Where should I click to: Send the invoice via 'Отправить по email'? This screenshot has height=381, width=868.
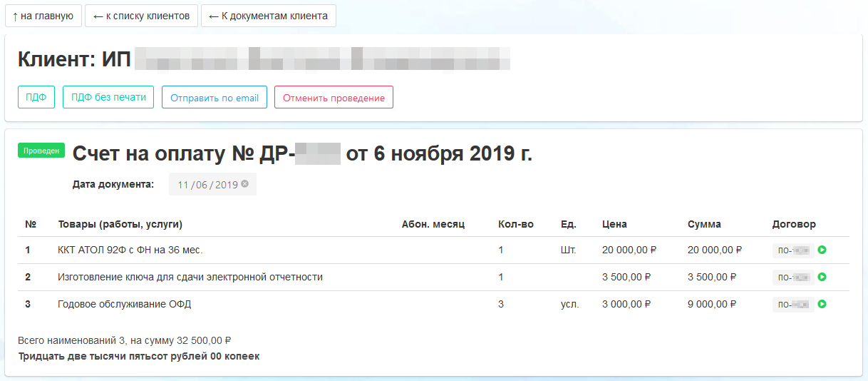coord(214,98)
